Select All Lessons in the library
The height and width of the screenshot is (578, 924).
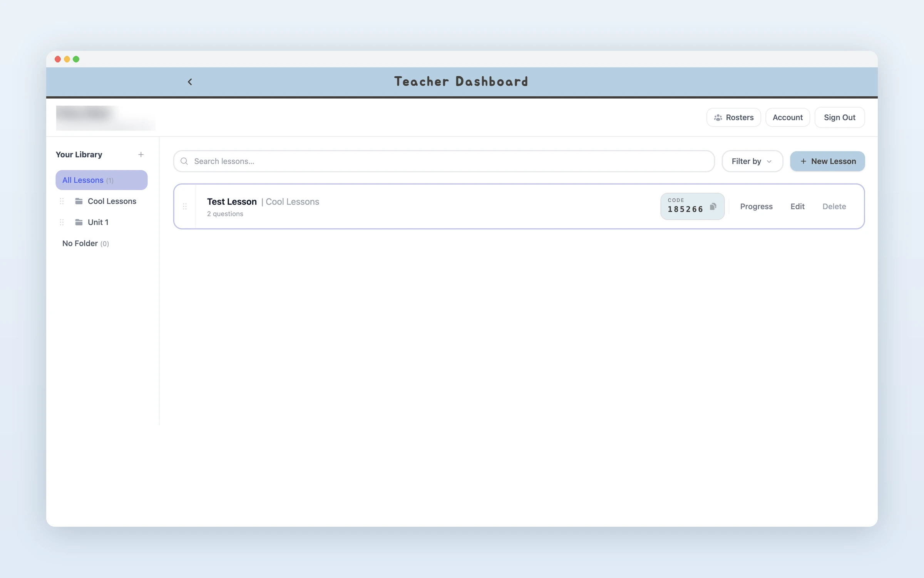[102, 180]
